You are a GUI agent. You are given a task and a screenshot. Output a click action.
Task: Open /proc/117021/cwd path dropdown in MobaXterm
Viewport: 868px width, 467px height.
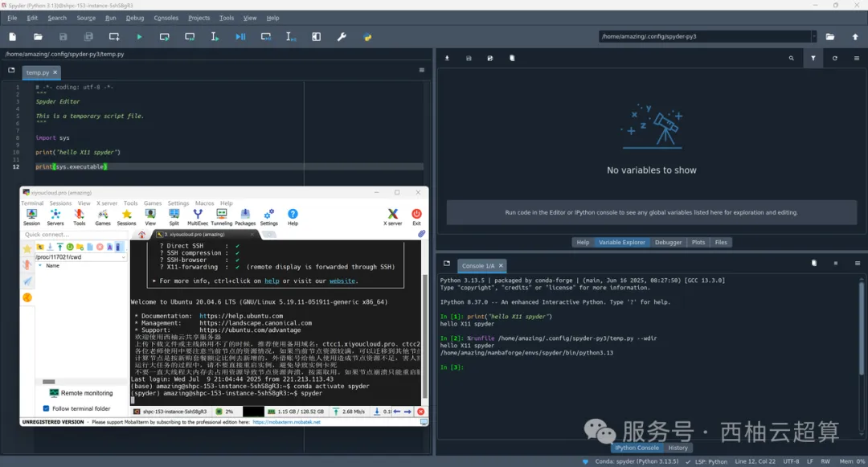pyautogui.click(x=123, y=257)
